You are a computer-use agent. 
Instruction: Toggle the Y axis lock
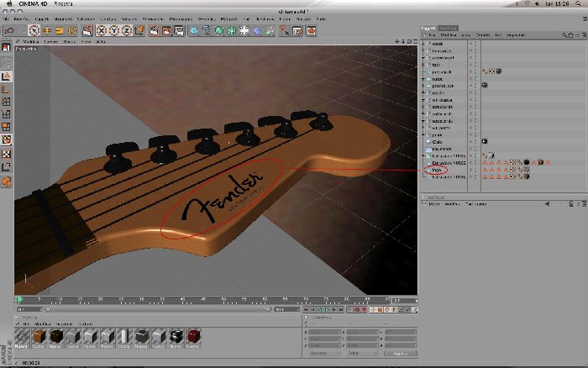pos(114,30)
